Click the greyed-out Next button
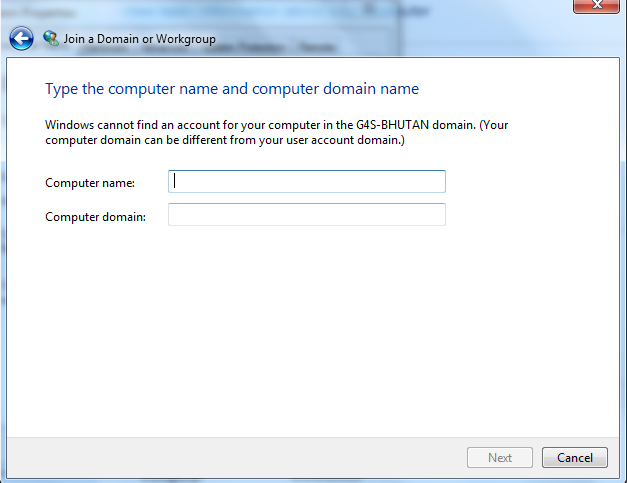The height and width of the screenshot is (483, 627). click(x=500, y=457)
